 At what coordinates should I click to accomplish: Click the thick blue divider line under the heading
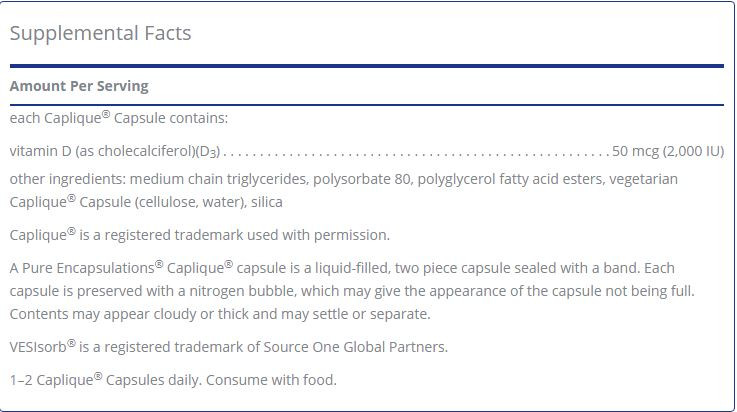coord(367,66)
